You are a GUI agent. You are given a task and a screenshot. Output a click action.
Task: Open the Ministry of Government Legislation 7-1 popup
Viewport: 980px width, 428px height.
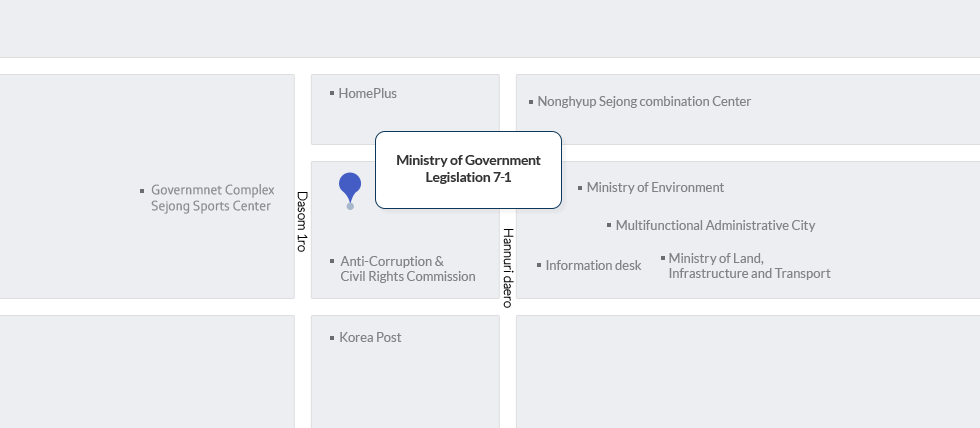click(x=468, y=169)
